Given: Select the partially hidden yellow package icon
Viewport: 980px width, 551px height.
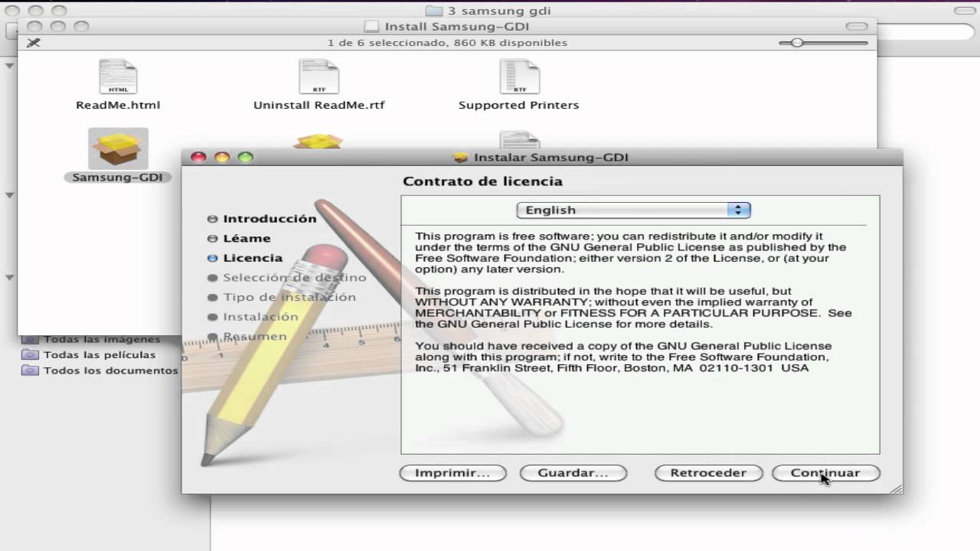Looking at the screenshot, I should (318, 142).
